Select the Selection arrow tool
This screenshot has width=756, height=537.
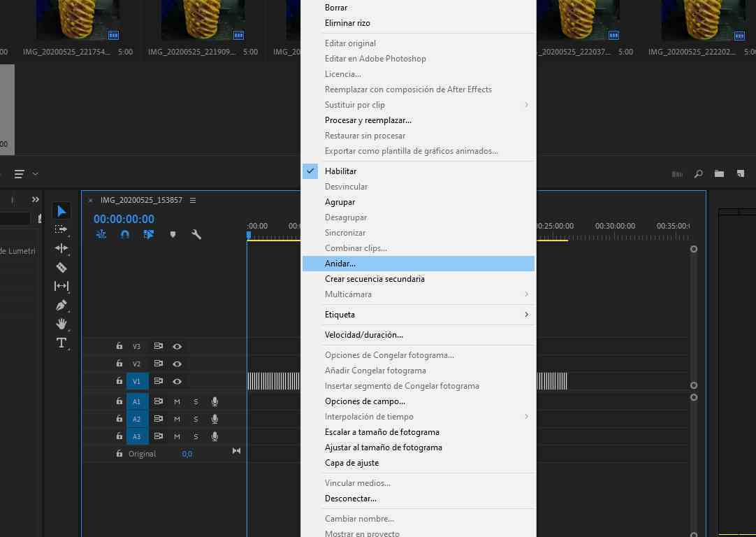61,211
